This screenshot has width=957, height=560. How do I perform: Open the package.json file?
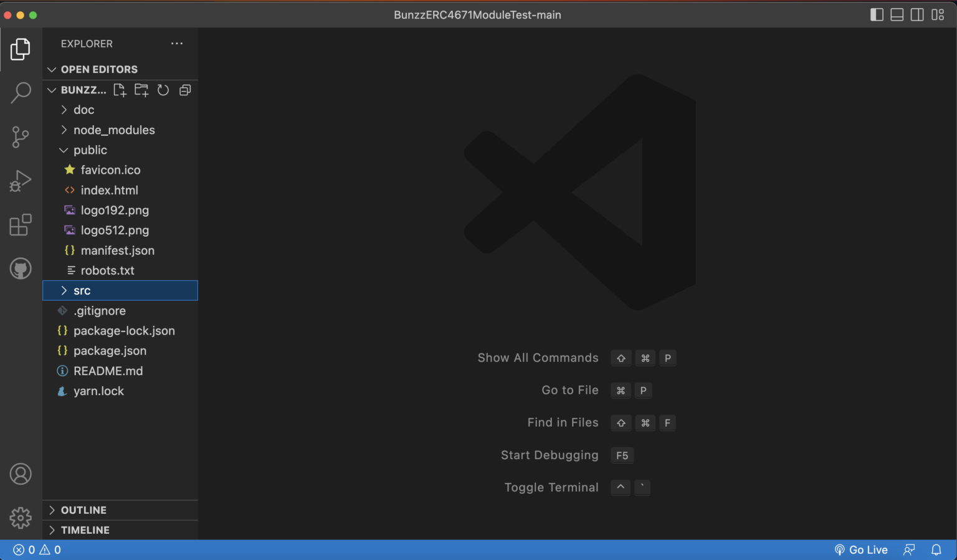pyautogui.click(x=110, y=351)
